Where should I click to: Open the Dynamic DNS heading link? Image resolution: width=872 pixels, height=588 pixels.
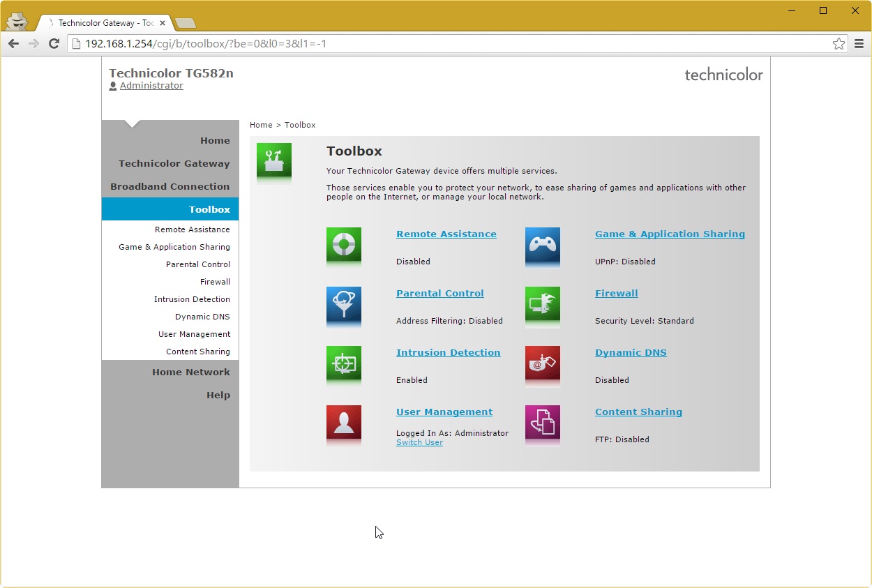pos(631,353)
